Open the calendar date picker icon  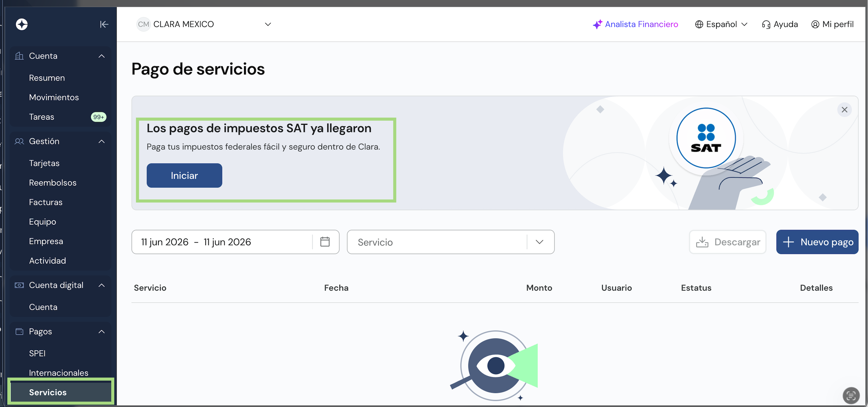[x=325, y=242]
